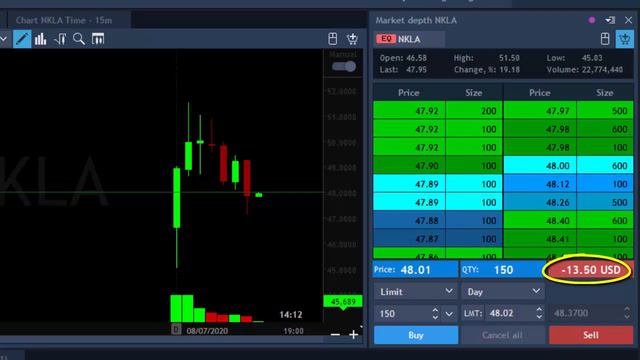Toggle Market depth mouse trading cart icon

tap(624, 39)
